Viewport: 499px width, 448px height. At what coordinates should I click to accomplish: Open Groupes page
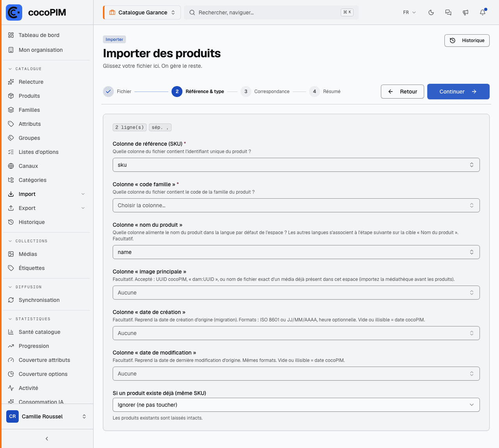47,138
